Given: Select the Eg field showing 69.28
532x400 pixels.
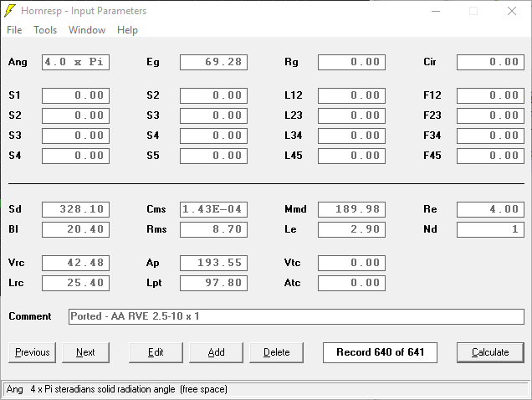Looking at the screenshot, I should [x=214, y=62].
